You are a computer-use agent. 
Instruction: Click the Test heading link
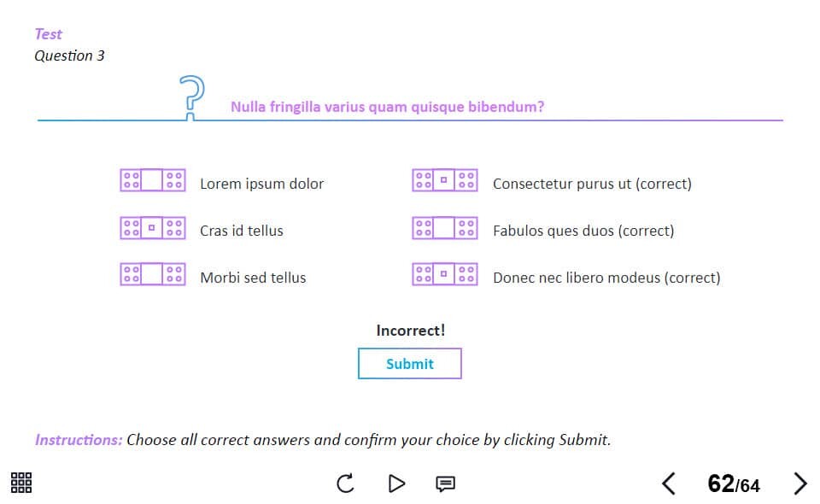(x=48, y=34)
